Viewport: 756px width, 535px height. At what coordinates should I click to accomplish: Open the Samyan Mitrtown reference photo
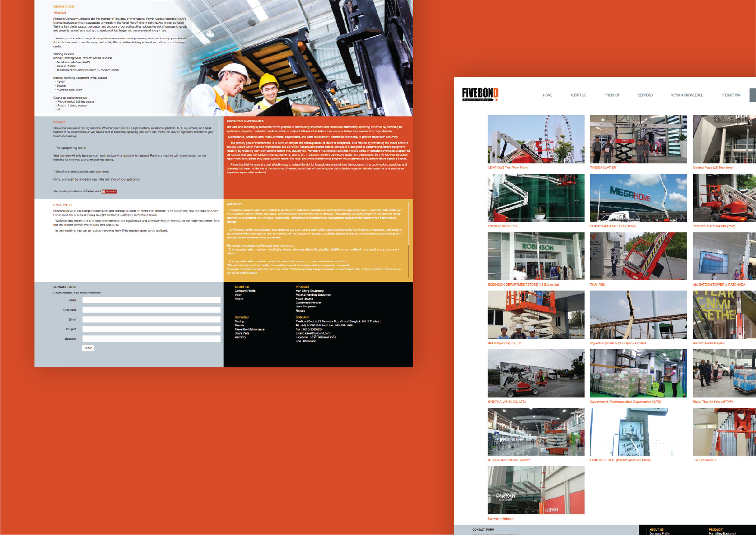(x=536, y=490)
